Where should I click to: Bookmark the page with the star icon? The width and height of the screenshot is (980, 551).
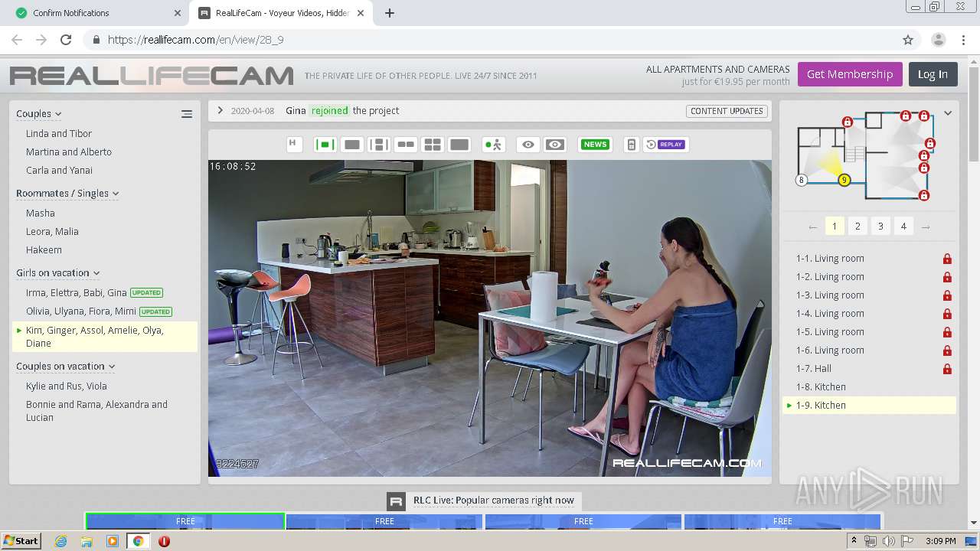coord(908,40)
